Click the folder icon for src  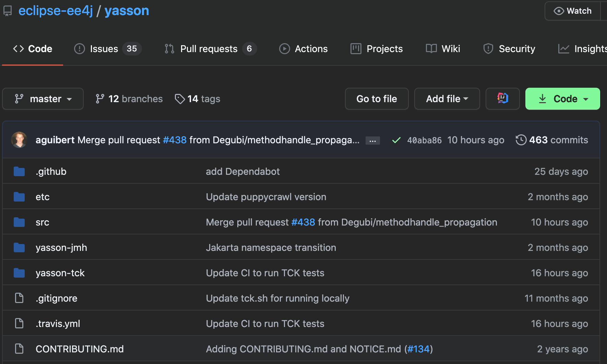[19, 222]
